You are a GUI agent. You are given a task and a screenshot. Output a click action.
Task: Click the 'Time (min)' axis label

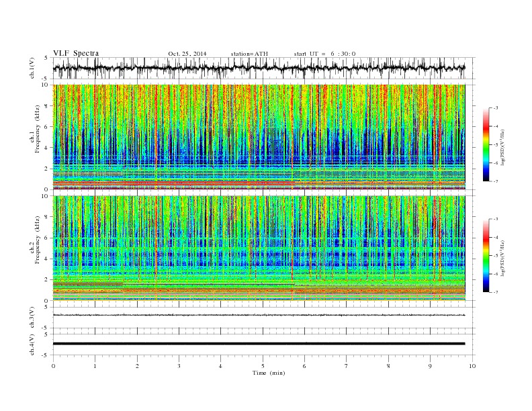click(269, 373)
